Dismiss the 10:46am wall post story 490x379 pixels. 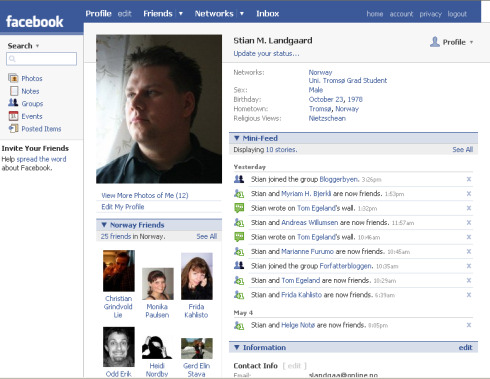point(469,237)
